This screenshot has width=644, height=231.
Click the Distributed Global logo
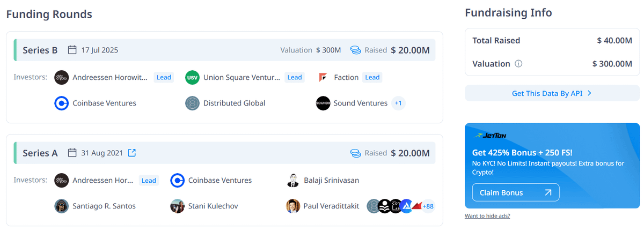pos(192,103)
